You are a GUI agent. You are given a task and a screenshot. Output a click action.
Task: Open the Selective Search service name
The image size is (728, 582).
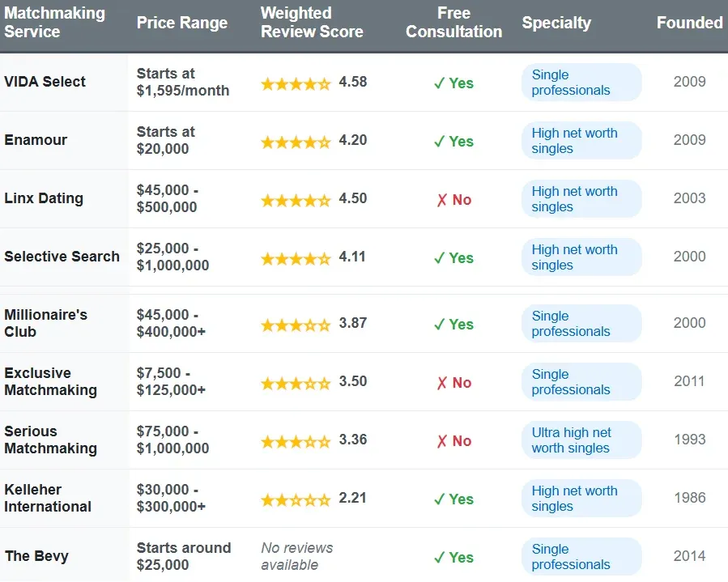[x=62, y=257]
